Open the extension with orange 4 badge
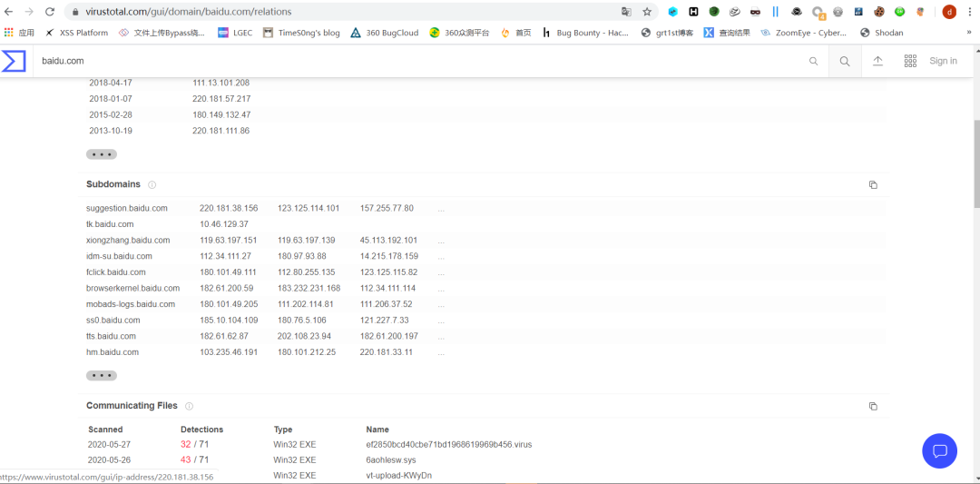 pyautogui.click(x=818, y=12)
